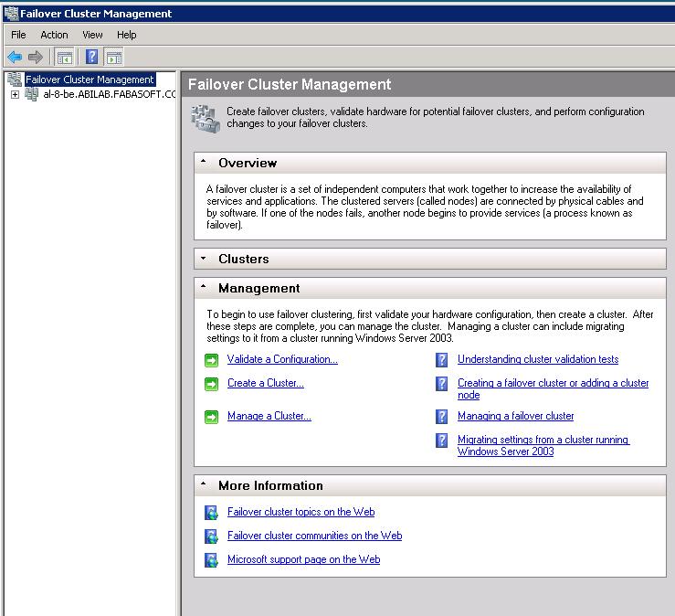Image resolution: width=675 pixels, height=616 pixels.
Task: Click the green arrow icon beside Validate a Configuration
Action: click(x=211, y=360)
